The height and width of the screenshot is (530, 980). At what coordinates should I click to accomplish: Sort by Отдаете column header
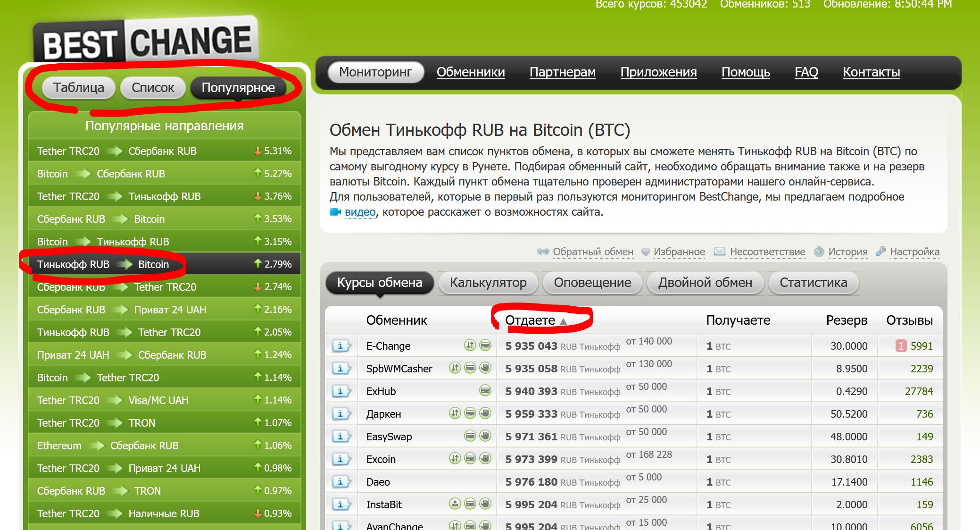click(530, 320)
